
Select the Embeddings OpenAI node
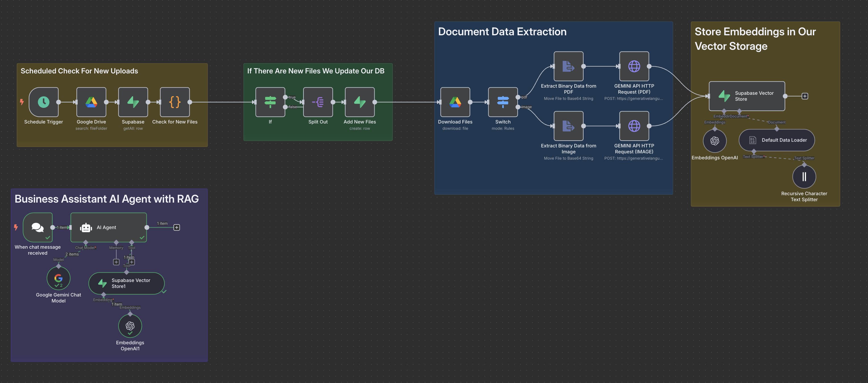point(715,141)
